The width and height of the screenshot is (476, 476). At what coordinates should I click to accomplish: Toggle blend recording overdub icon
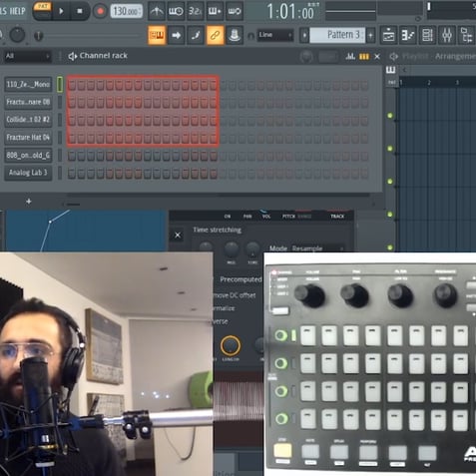(x=215, y=11)
